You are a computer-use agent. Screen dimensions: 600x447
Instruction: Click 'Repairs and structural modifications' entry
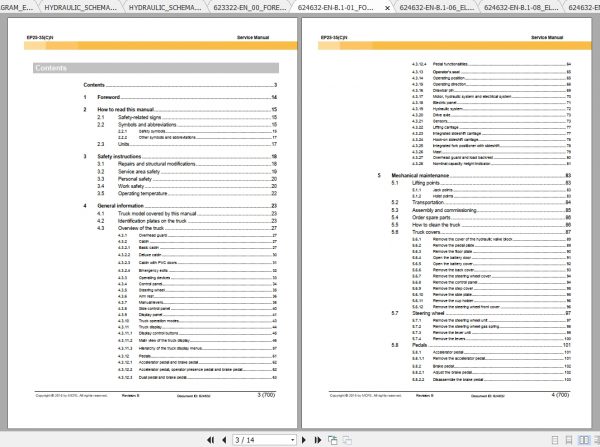pos(187,164)
